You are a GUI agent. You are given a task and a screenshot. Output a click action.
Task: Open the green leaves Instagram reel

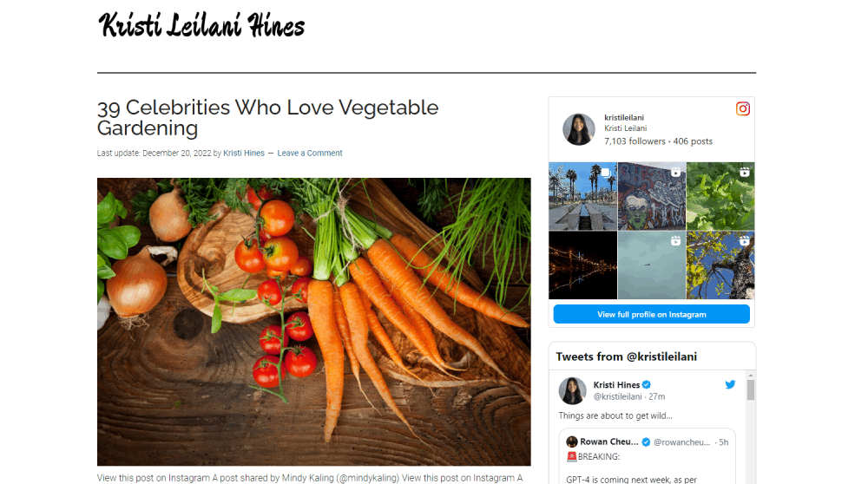point(720,196)
